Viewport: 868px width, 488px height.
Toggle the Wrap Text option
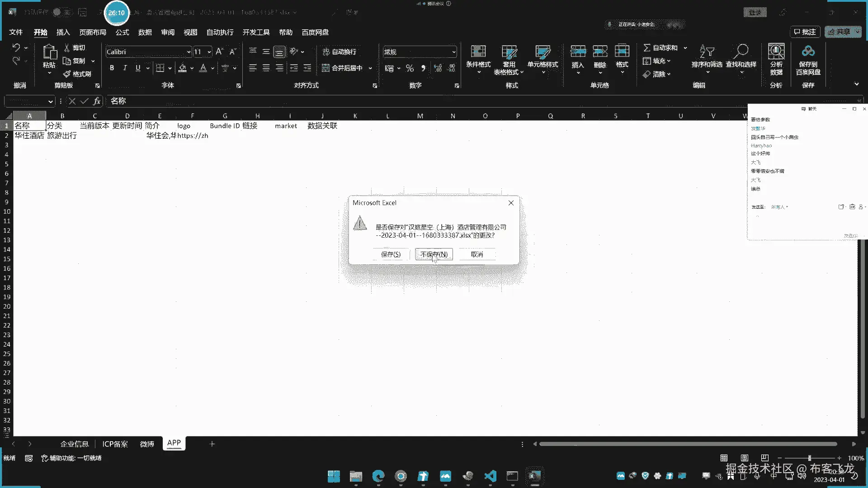tap(339, 52)
